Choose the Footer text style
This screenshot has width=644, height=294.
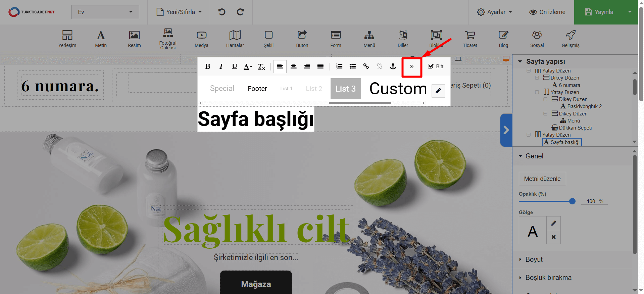(257, 89)
